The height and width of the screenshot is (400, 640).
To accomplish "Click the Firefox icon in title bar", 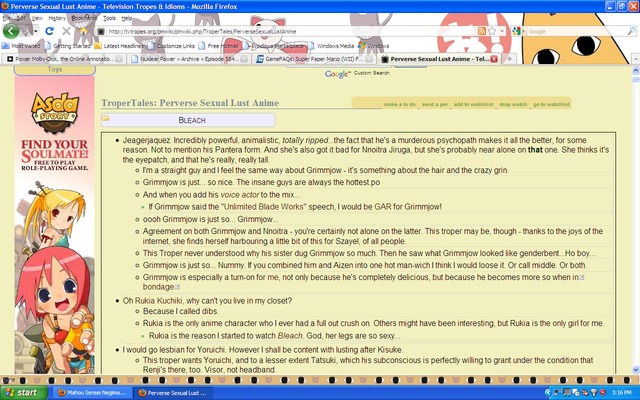I will [x=5, y=6].
